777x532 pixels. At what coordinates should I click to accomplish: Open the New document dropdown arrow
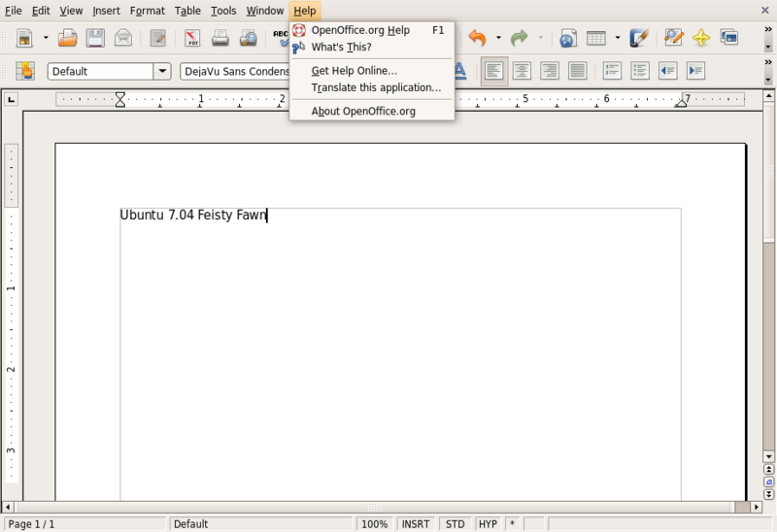[x=46, y=38]
